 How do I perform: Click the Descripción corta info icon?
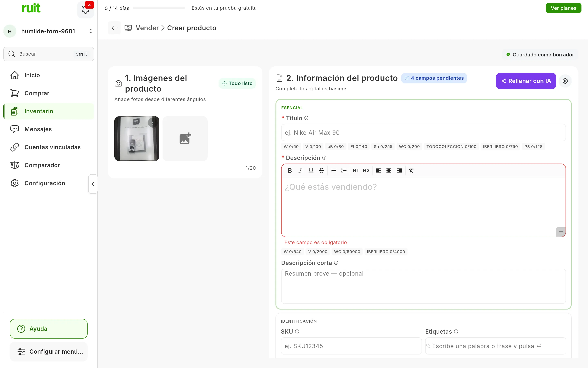(x=336, y=263)
